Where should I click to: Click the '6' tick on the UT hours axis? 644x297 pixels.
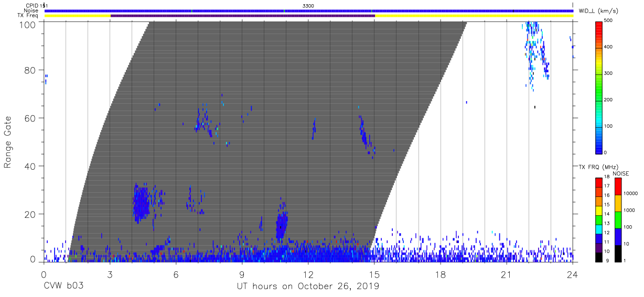point(176,274)
